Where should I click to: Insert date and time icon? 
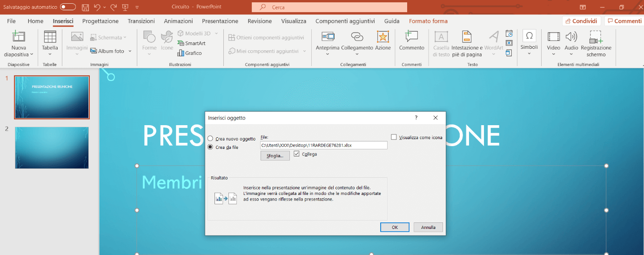point(509,34)
